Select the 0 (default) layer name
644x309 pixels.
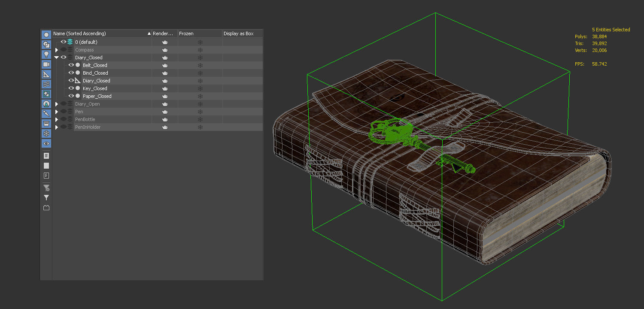click(x=86, y=42)
